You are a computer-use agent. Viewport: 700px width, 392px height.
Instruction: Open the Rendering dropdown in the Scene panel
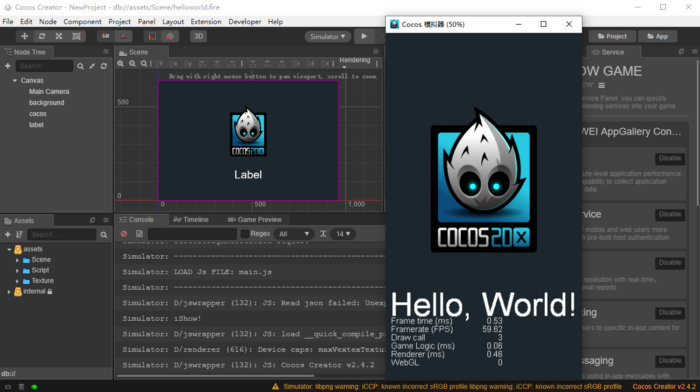click(354, 62)
